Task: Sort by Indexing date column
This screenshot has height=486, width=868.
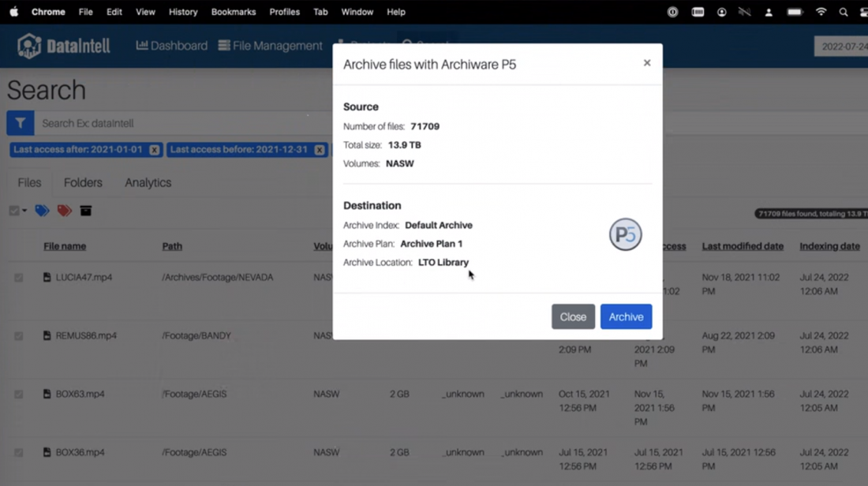Action: pyautogui.click(x=829, y=246)
